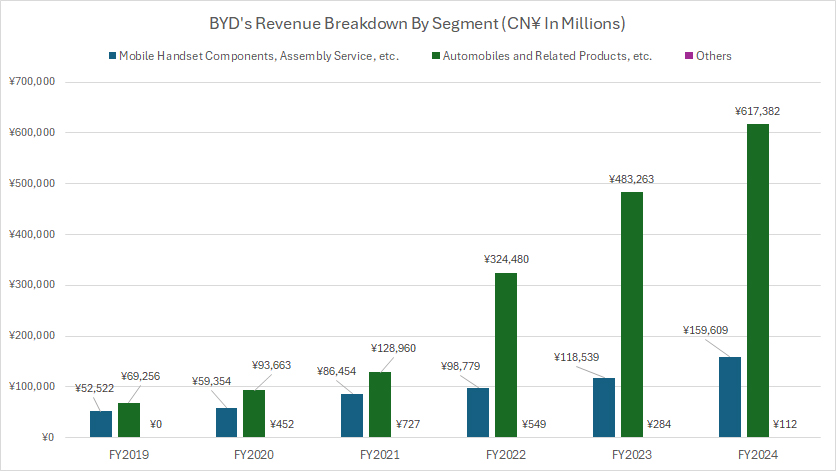836x471 pixels.
Task: Select the purple Others legend swatch
Action: coord(689,55)
